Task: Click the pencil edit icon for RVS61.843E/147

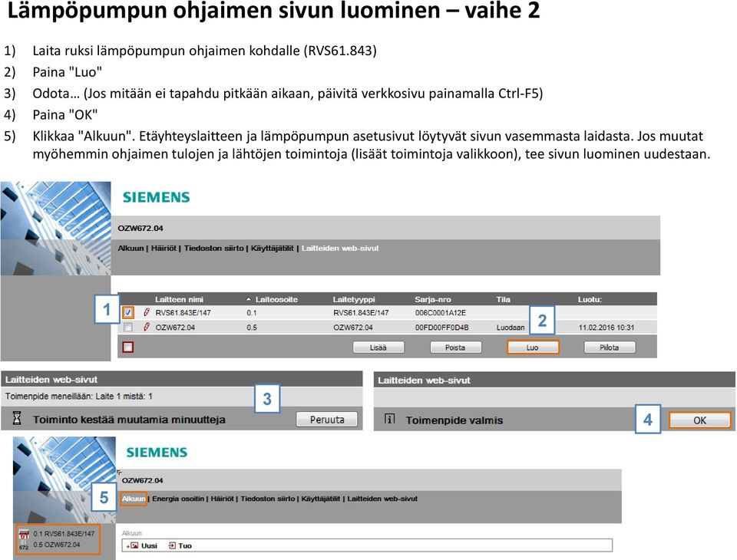Action: point(147,312)
